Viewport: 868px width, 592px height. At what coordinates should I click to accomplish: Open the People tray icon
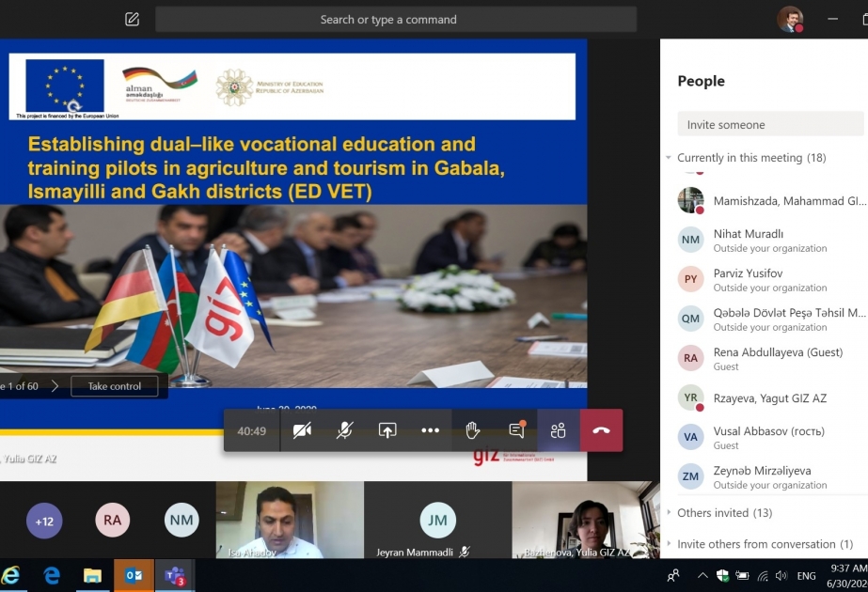(673, 576)
